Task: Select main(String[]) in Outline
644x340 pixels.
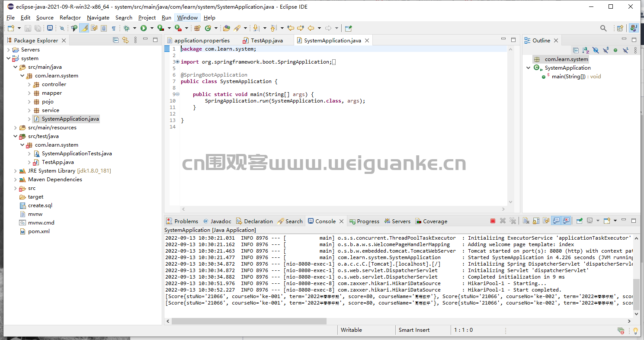Action: point(571,77)
